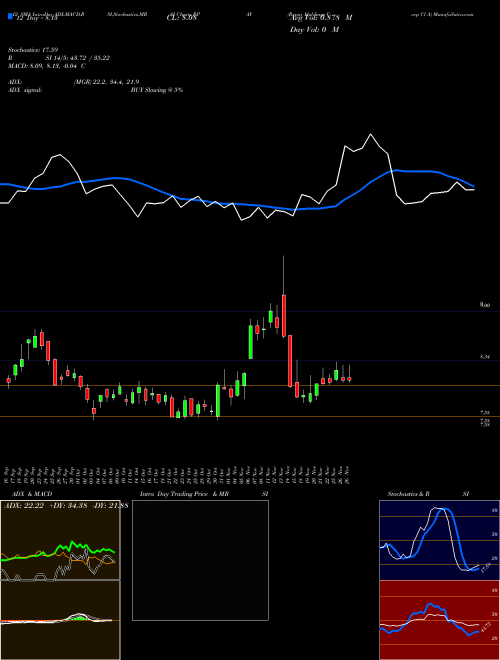
Task: Click the RSI 14/5 value line
Action: 59,58
